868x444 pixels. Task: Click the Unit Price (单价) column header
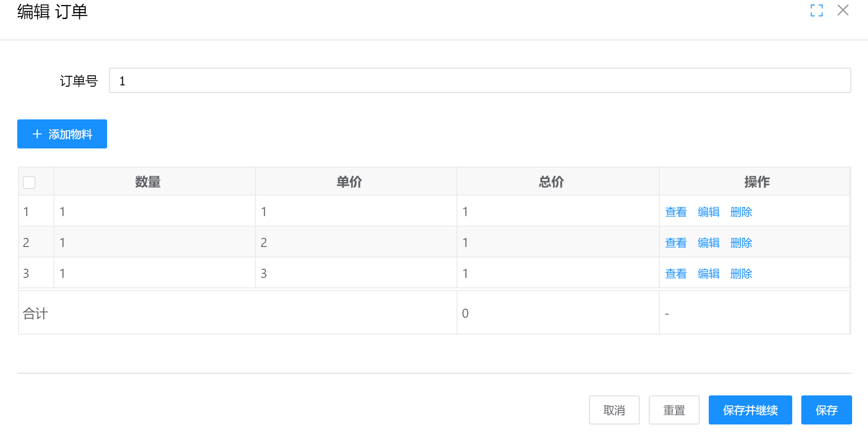click(349, 182)
